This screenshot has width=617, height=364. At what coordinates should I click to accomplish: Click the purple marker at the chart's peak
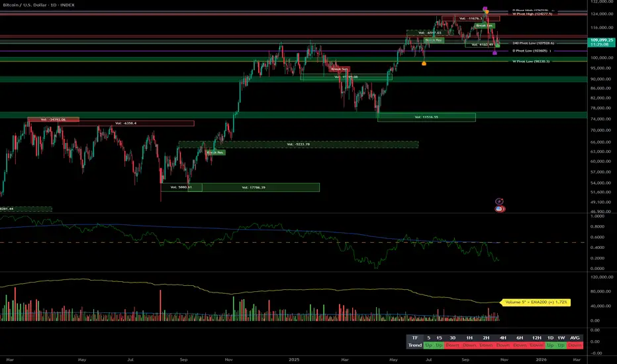485,8
